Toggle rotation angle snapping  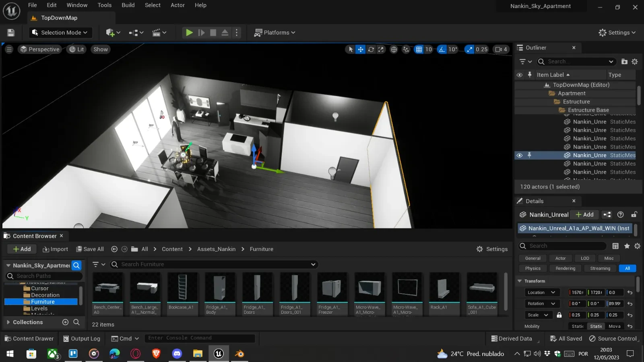click(x=442, y=49)
